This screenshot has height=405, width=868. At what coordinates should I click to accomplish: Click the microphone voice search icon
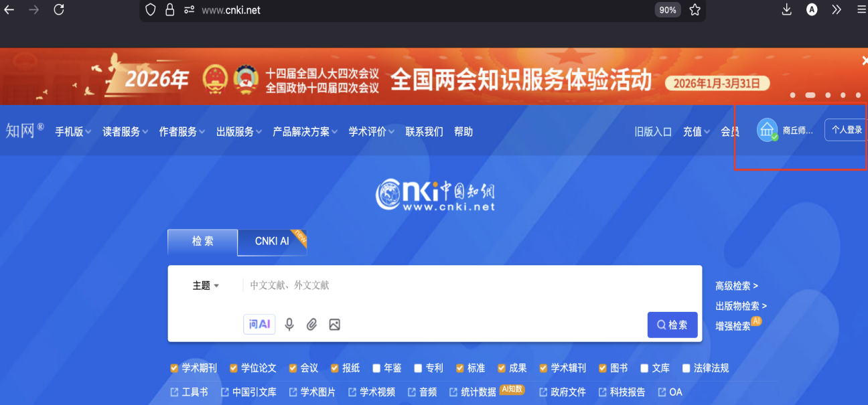pyautogui.click(x=289, y=325)
